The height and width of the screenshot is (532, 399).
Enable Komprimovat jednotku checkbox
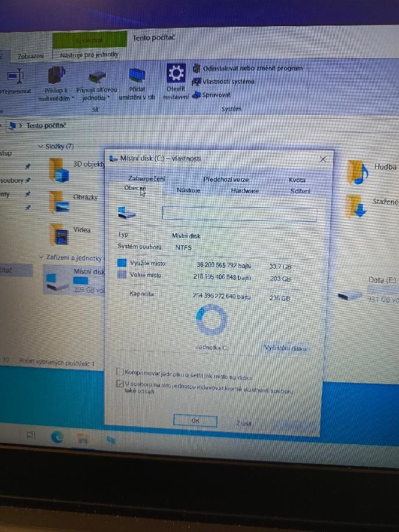click(120, 372)
